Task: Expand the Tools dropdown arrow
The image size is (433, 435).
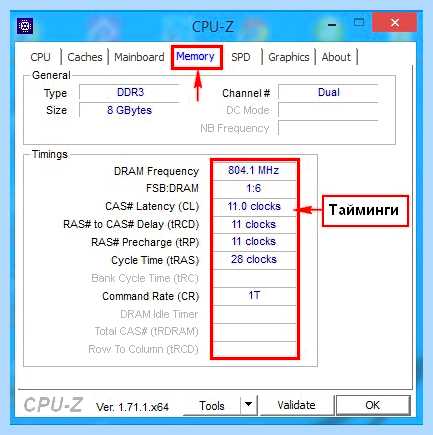Action: click(x=248, y=405)
